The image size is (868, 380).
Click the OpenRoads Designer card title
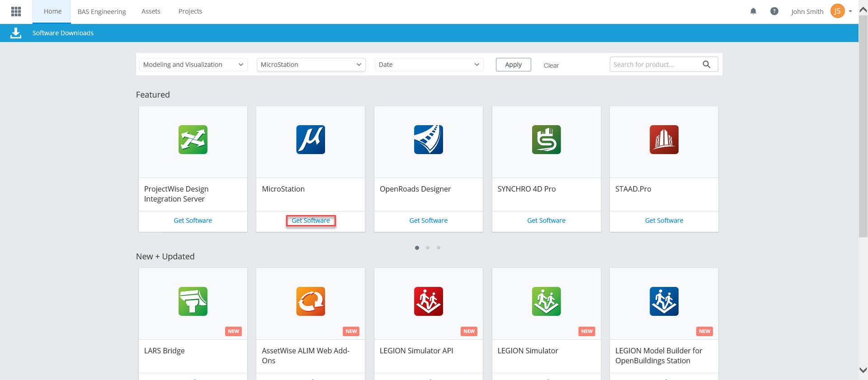click(415, 189)
